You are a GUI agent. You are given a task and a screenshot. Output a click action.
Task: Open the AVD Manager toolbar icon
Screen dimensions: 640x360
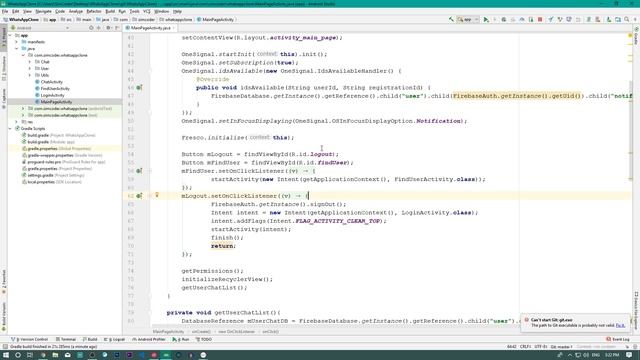click(597, 19)
